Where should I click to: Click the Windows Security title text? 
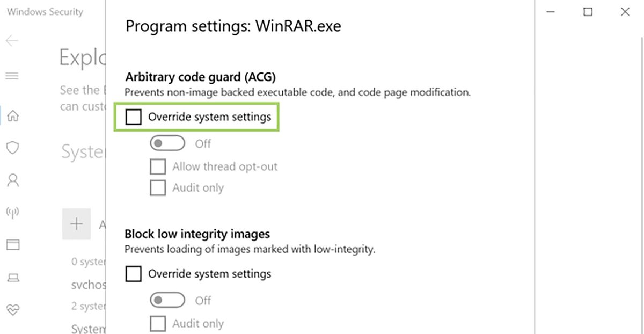tap(45, 11)
